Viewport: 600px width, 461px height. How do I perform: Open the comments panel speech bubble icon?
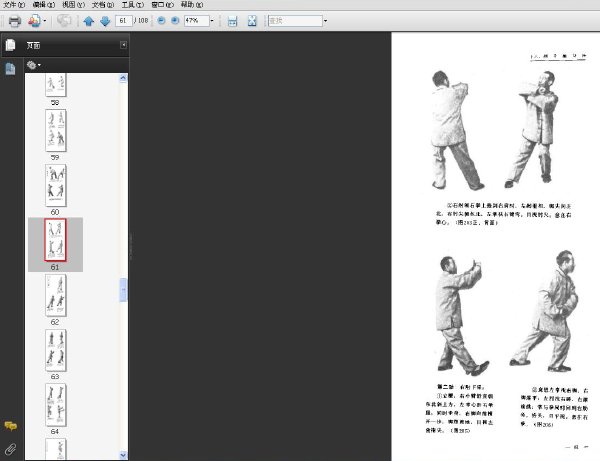point(10,426)
